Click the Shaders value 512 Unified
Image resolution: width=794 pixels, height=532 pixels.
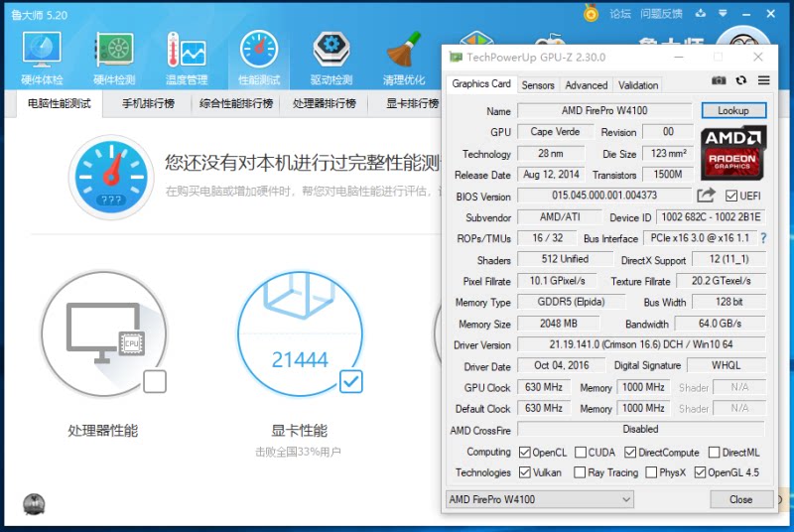[565, 259]
